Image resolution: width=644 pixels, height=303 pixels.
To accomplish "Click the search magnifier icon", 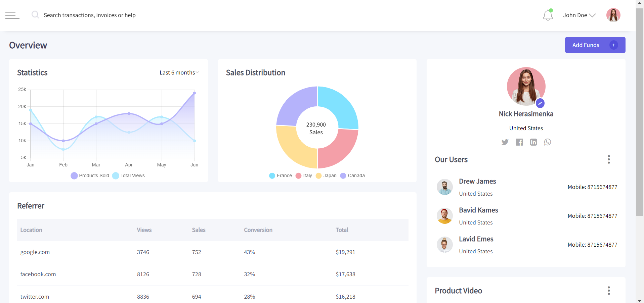I will pyautogui.click(x=35, y=14).
